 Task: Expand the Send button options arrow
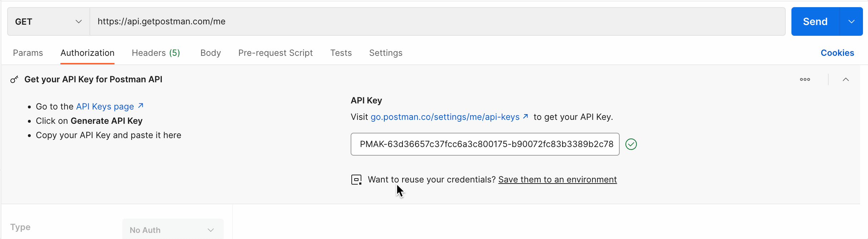click(x=851, y=21)
